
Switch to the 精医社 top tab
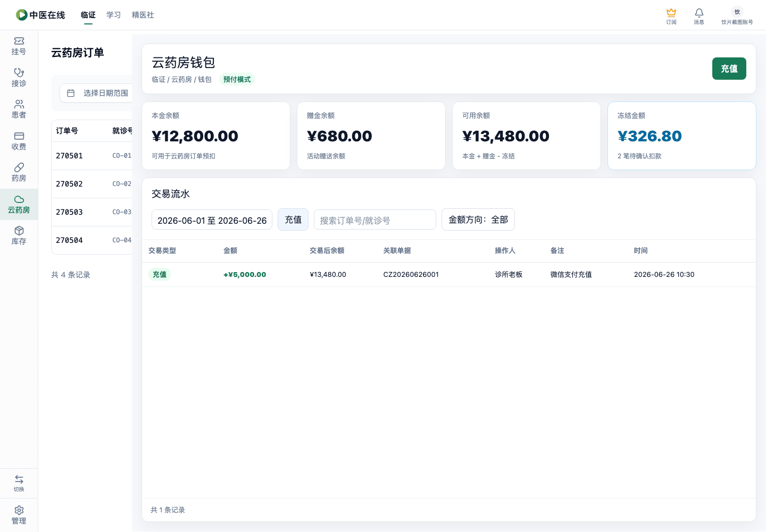[x=143, y=15]
